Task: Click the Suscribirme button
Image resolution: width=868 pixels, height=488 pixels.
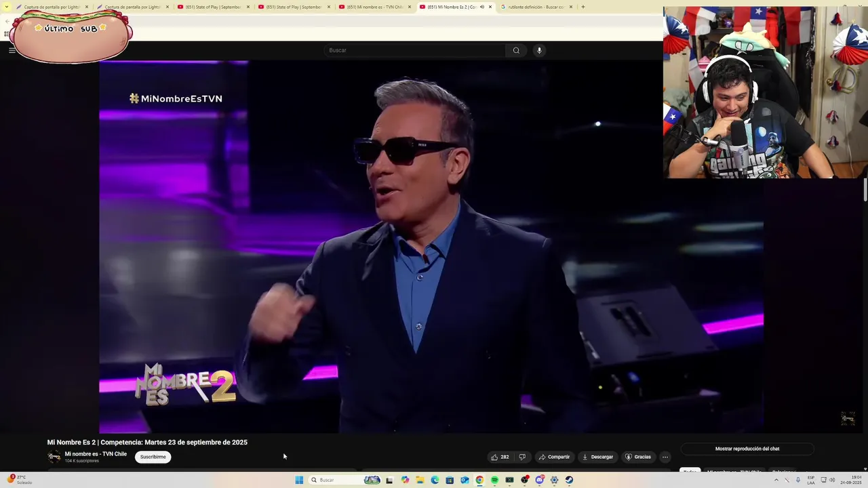Action: coord(153,457)
